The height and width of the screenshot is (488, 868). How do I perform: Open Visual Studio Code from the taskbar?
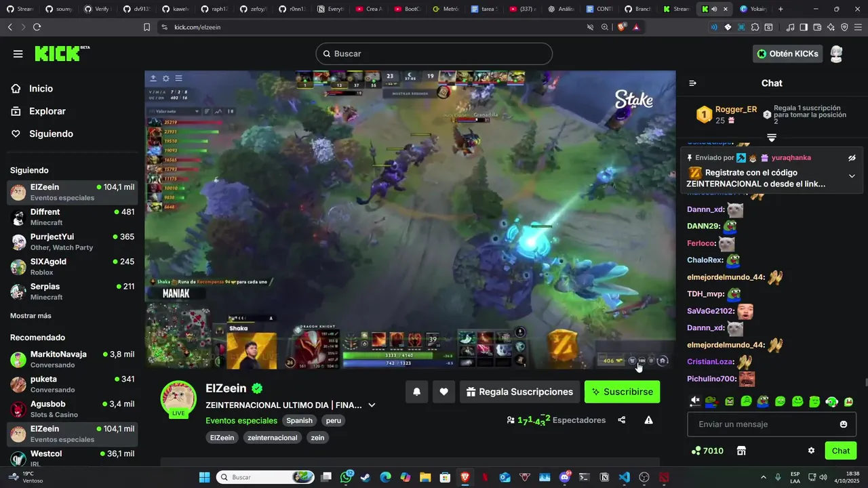coord(625,477)
